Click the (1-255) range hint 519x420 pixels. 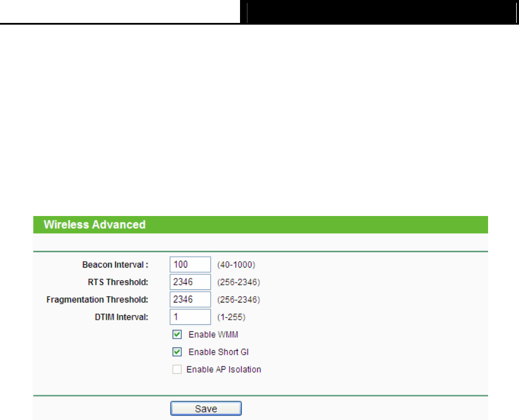click(231, 317)
